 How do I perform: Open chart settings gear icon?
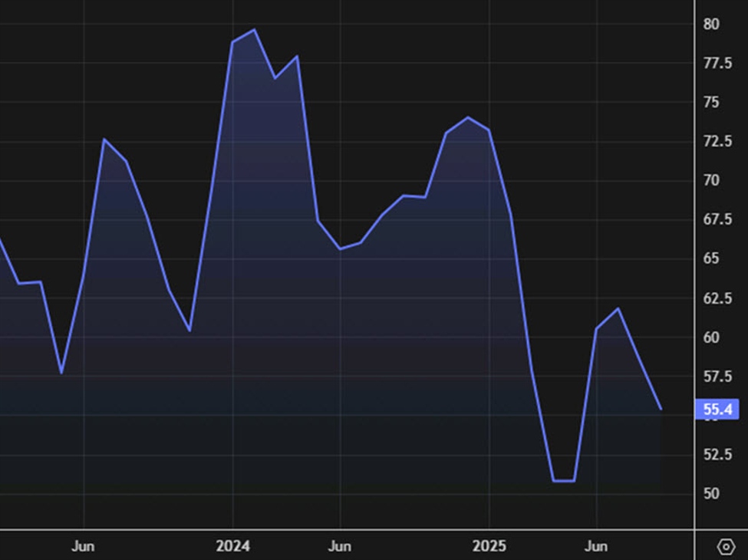(x=725, y=546)
